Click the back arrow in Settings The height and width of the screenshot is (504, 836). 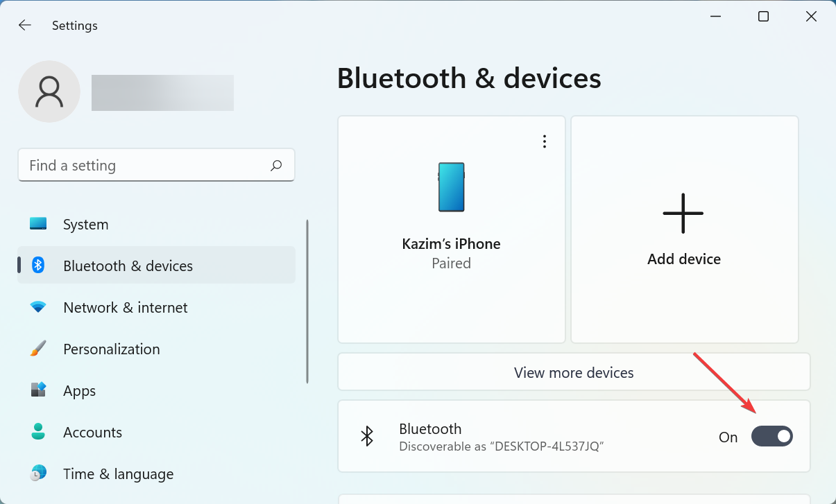pos(24,25)
